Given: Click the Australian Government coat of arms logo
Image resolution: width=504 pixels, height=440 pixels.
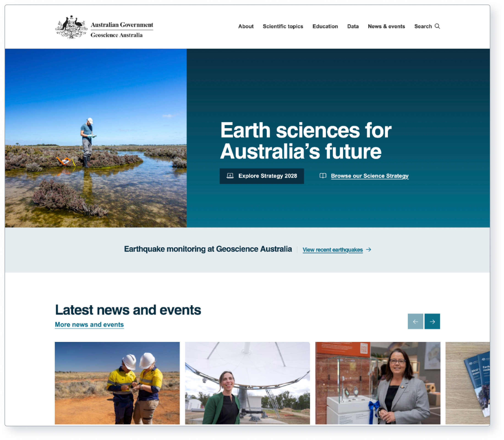Looking at the screenshot, I should pos(71,27).
